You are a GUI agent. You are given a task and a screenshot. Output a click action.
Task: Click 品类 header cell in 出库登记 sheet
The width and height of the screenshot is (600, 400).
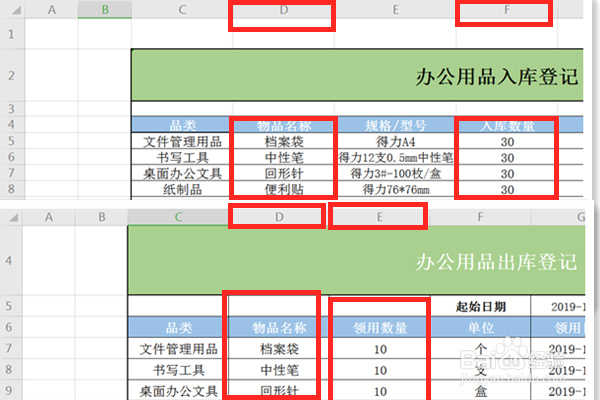click(178, 327)
